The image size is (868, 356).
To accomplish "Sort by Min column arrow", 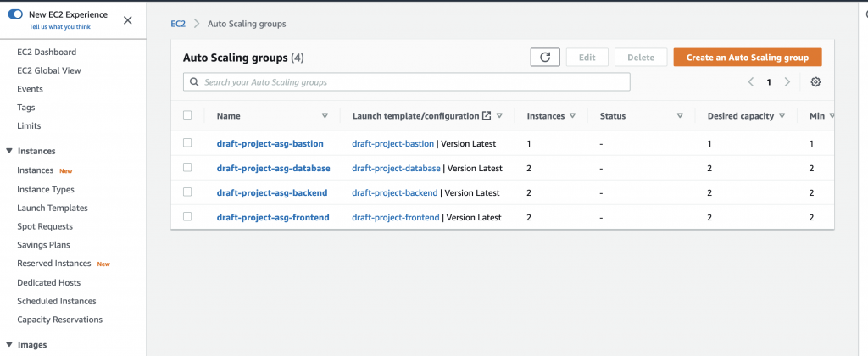I will pos(832,116).
